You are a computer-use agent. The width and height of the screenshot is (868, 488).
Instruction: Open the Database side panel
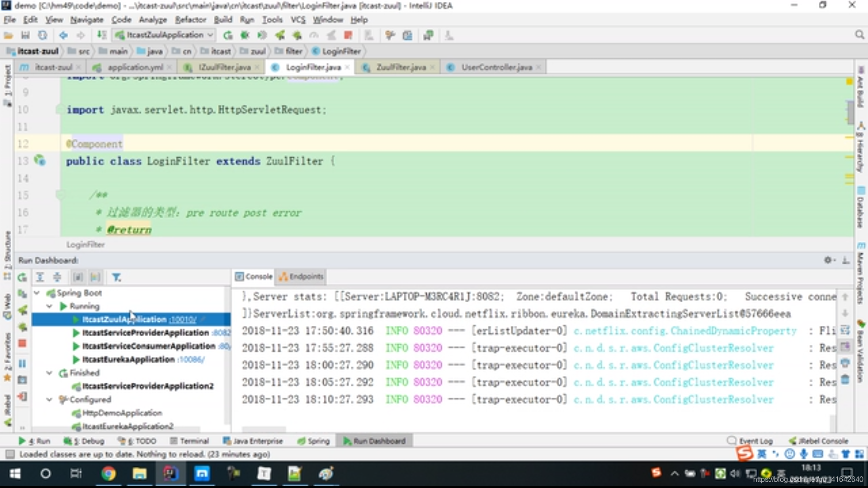861,208
